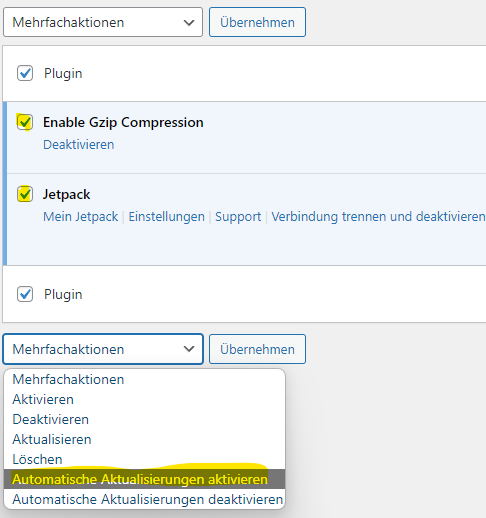Open the Jetpack Support link
The width and height of the screenshot is (486, 518).
click(x=238, y=217)
